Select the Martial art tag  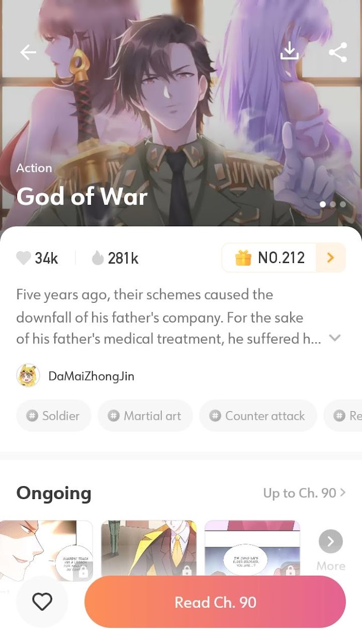(x=145, y=416)
